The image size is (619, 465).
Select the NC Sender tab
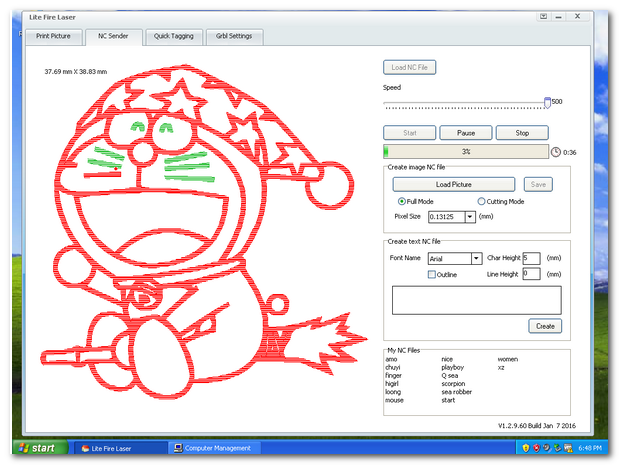click(x=113, y=36)
